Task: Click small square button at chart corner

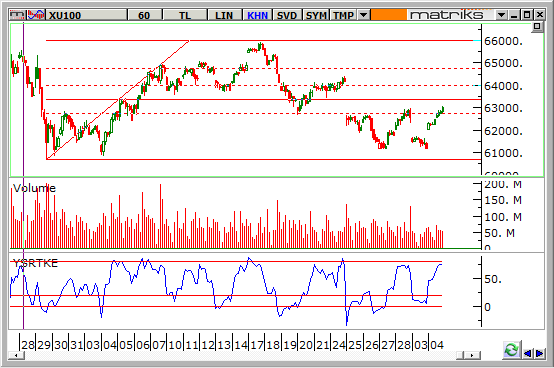Action: click(537, 26)
